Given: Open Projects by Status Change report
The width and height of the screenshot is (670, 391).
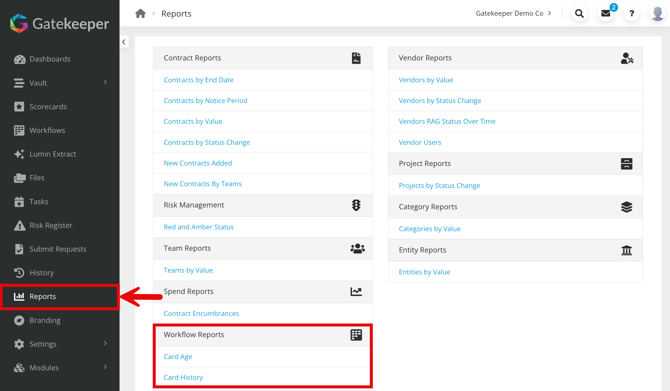Looking at the screenshot, I should 439,185.
